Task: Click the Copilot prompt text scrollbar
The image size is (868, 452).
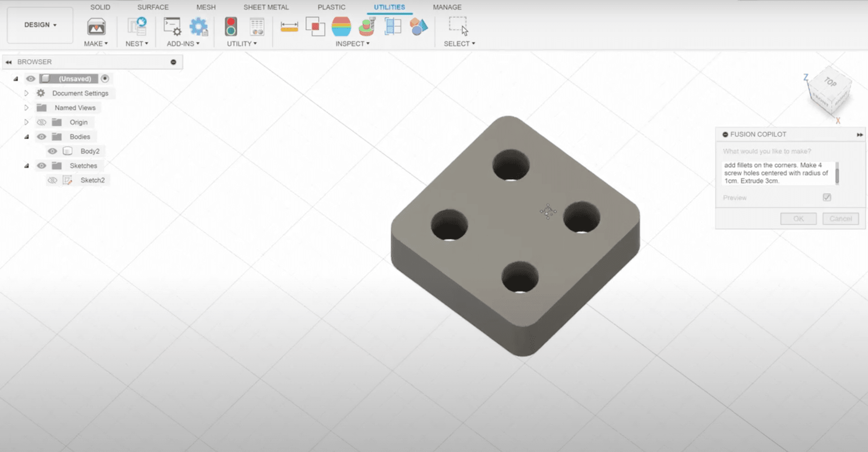Action: pos(837,174)
